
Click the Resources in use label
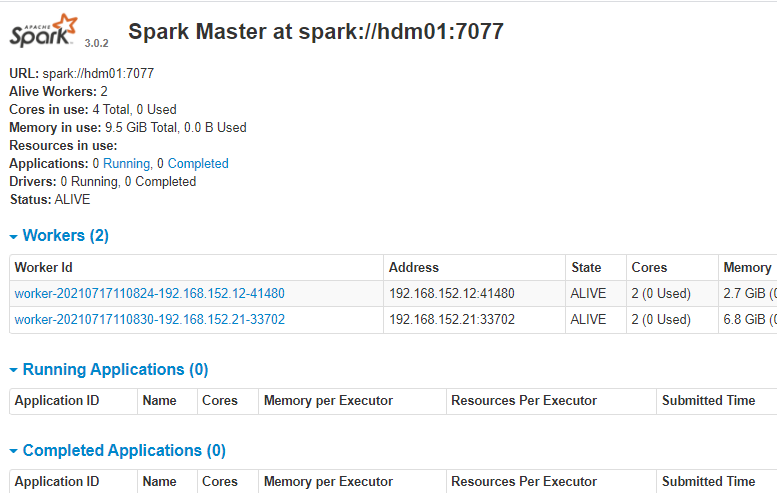click(63, 146)
